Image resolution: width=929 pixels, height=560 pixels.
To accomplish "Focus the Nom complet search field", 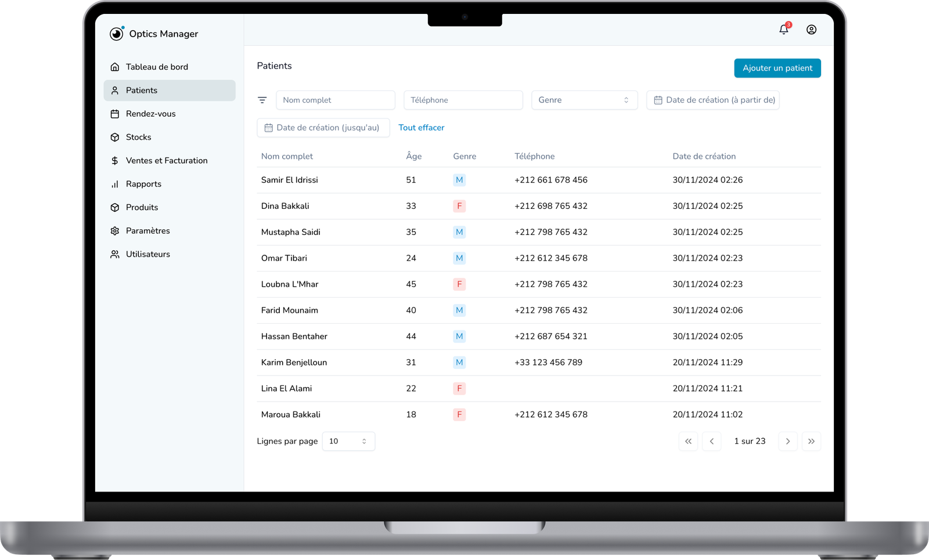I will click(335, 100).
